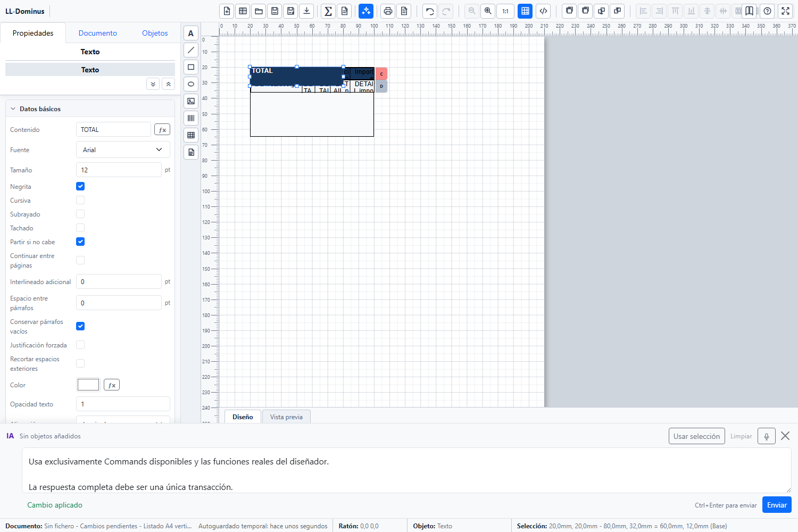The width and height of the screenshot is (798, 532).
Task: Click the download/export arrow icon
Action: point(307,11)
